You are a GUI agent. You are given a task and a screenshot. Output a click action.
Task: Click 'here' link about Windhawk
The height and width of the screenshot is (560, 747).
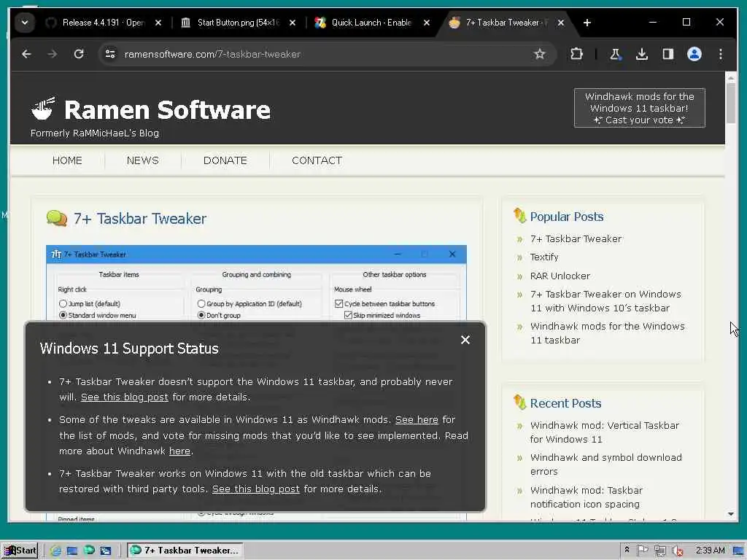[x=179, y=451]
